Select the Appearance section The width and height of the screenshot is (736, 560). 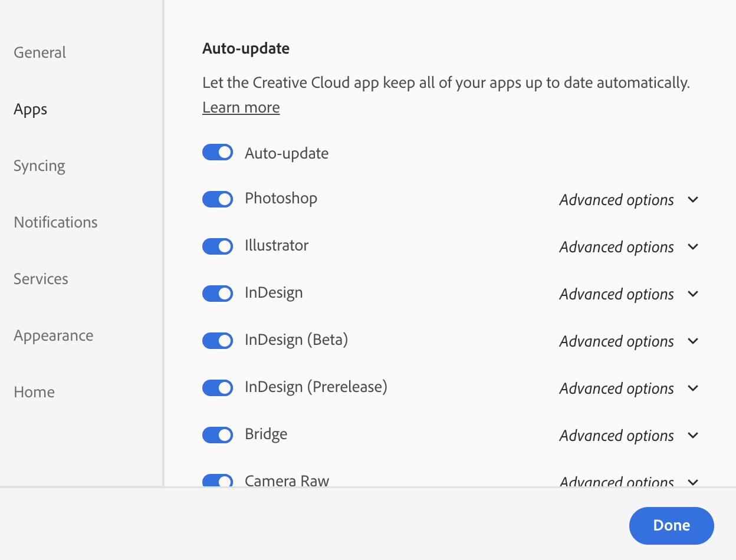pos(53,335)
